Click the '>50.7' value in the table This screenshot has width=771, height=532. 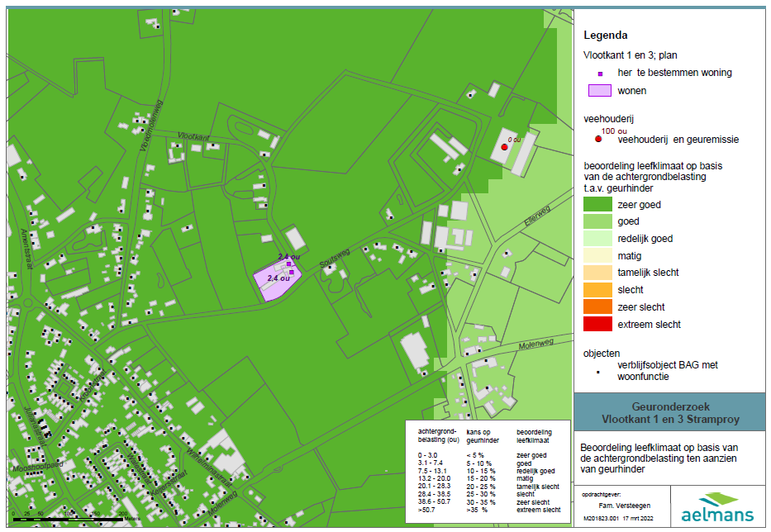point(426,510)
